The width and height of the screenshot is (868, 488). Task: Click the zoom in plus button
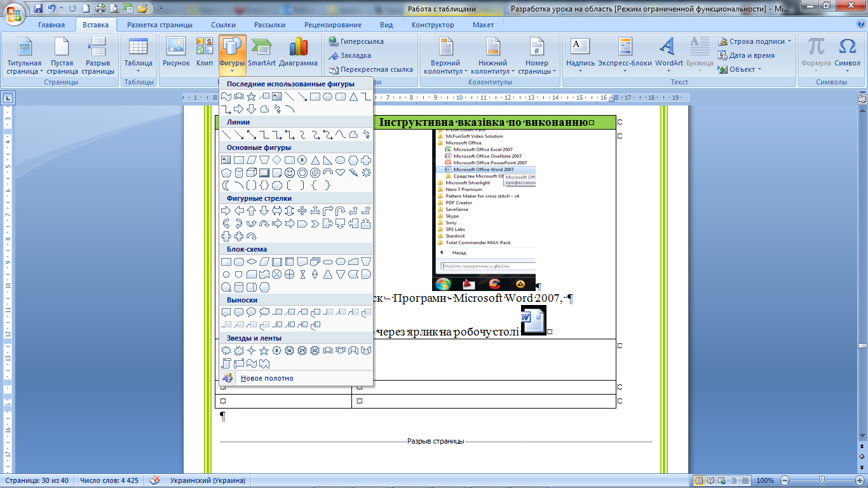pyautogui.click(x=859, y=480)
